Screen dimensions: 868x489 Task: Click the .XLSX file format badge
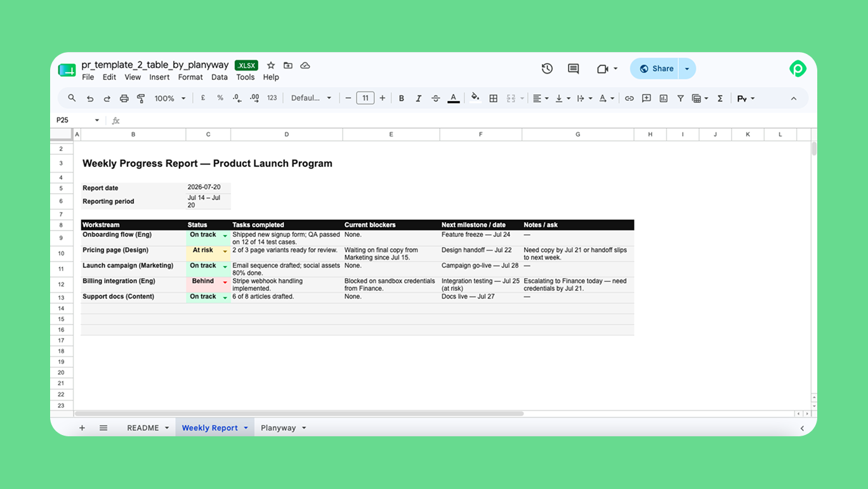(x=246, y=65)
